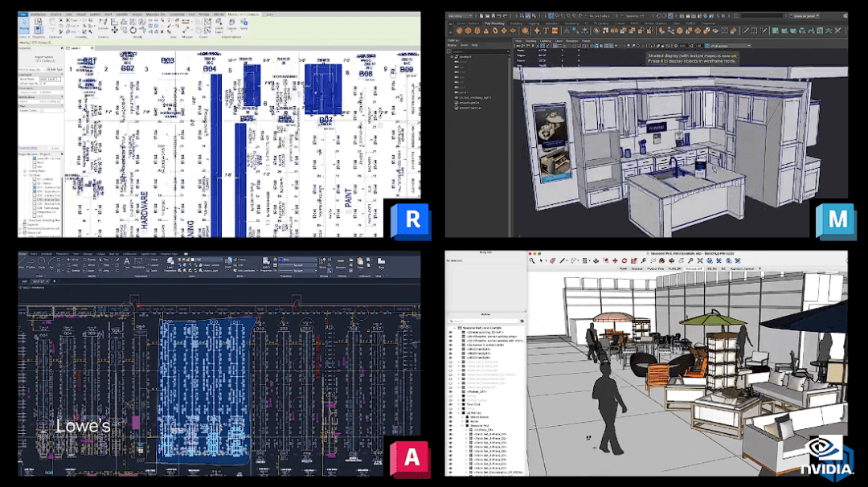The image size is (868, 487).
Task: Select the Eraser tool in SketchUp
Action: point(552,260)
